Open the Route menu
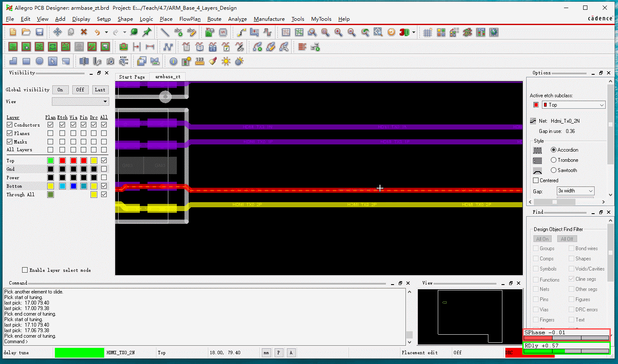618x364 pixels. pyautogui.click(x=214, y=19)
